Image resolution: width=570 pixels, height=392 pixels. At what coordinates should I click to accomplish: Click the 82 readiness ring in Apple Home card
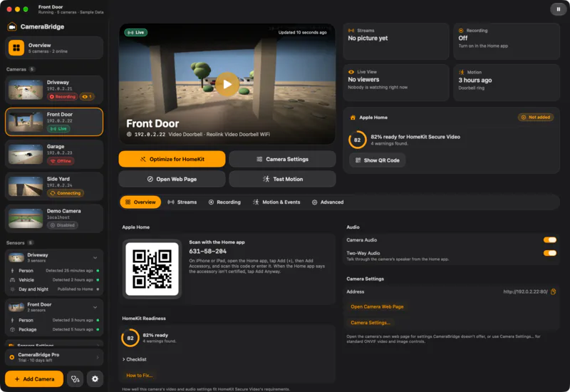(x=358, y=140)
